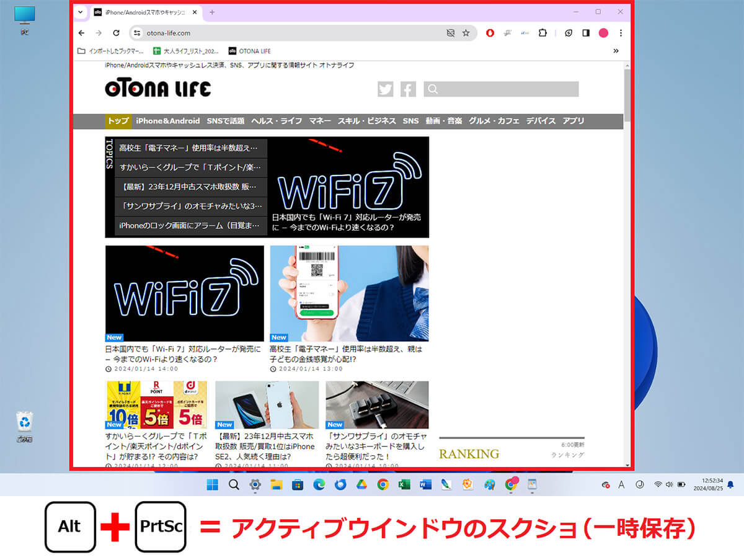Click the OTONA LIFE site logo
744x560 pixels.
pyautogui.click(x=158, y=89)
